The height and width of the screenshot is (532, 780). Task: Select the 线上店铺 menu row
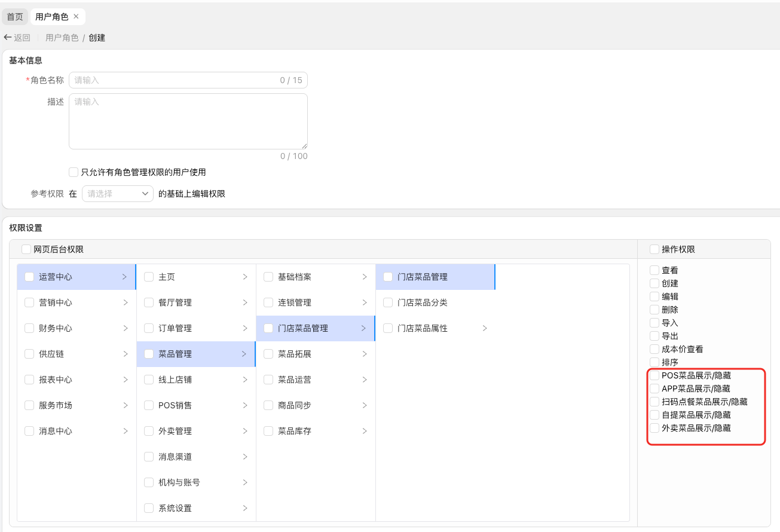196,380
